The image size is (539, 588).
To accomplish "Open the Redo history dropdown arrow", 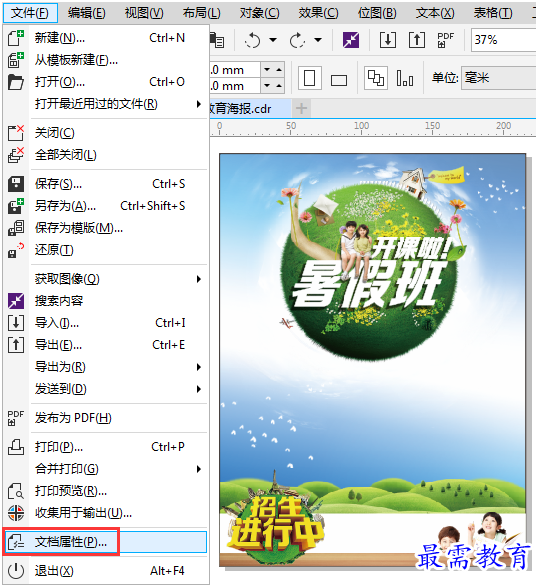I will click(x=318, y=40).
